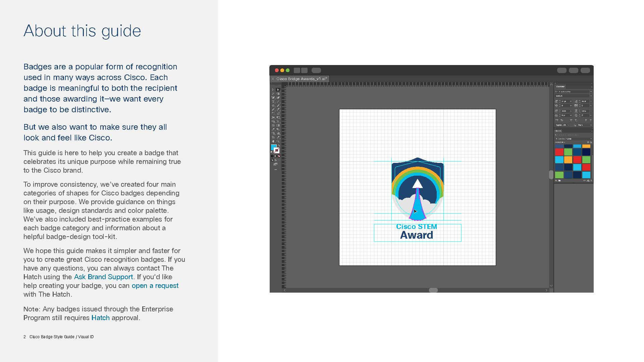644x362 pixels.
Task: Select the Eyedropper tool
Action: click(x=273, y=129)
